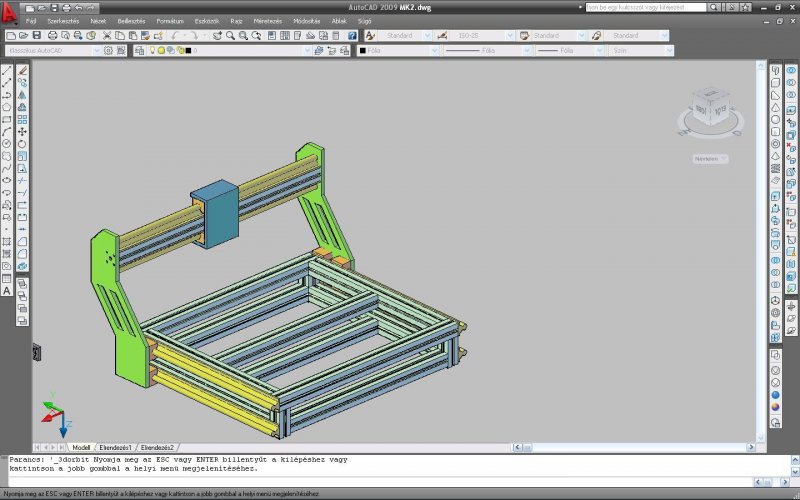This screenshot has height=500, width=800.
Task: Open the text style Standard dropdown
Action: tap(427, 35)
